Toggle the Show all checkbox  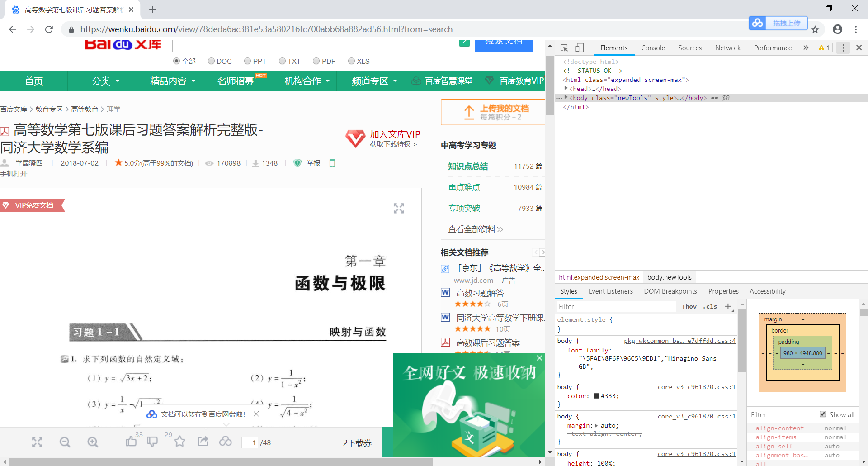[x=823, y=414]
